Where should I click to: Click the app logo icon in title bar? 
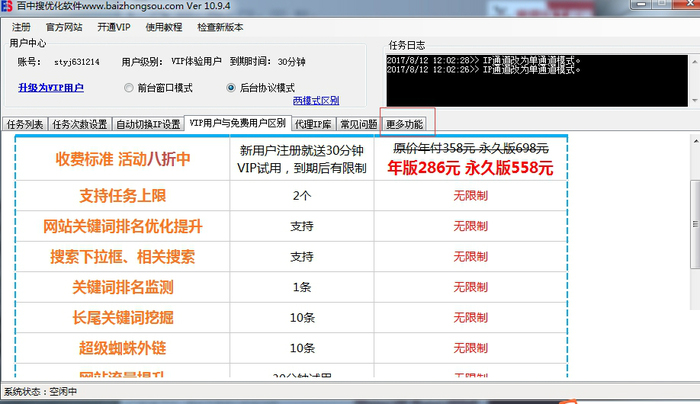click(x=7, y=7)
